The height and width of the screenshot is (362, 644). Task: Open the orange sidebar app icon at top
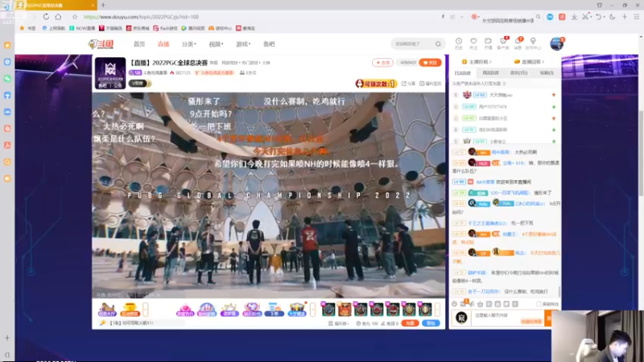tap(7, 45)
